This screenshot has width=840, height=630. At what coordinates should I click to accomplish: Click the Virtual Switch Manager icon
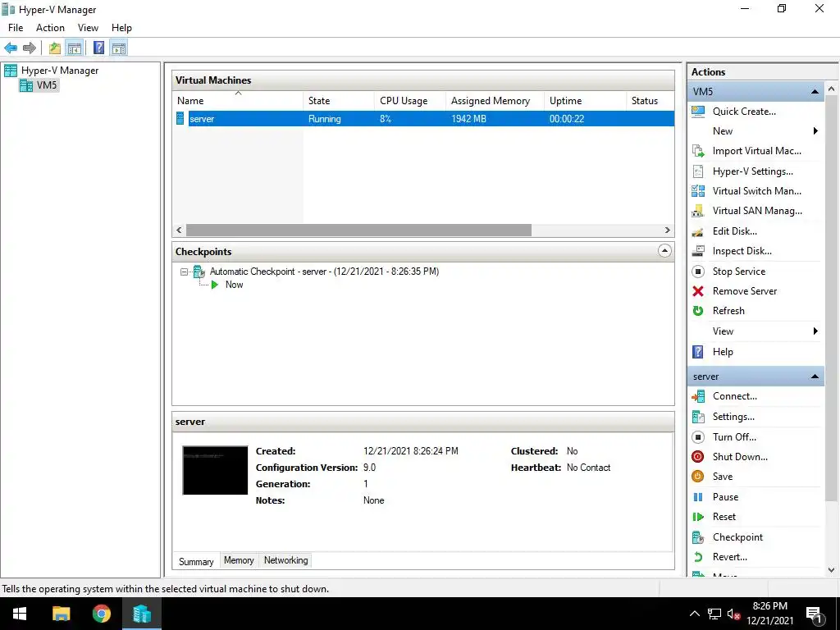coord(698,191)
